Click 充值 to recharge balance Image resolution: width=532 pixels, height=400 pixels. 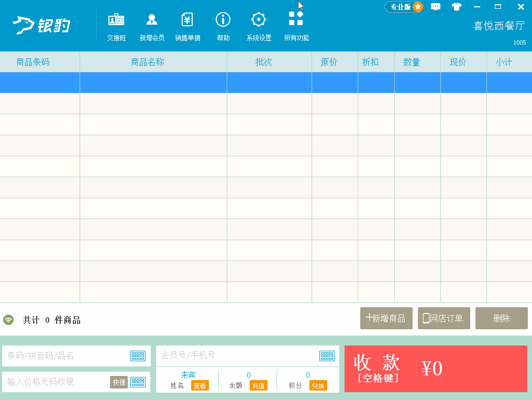tap(258, 385)
